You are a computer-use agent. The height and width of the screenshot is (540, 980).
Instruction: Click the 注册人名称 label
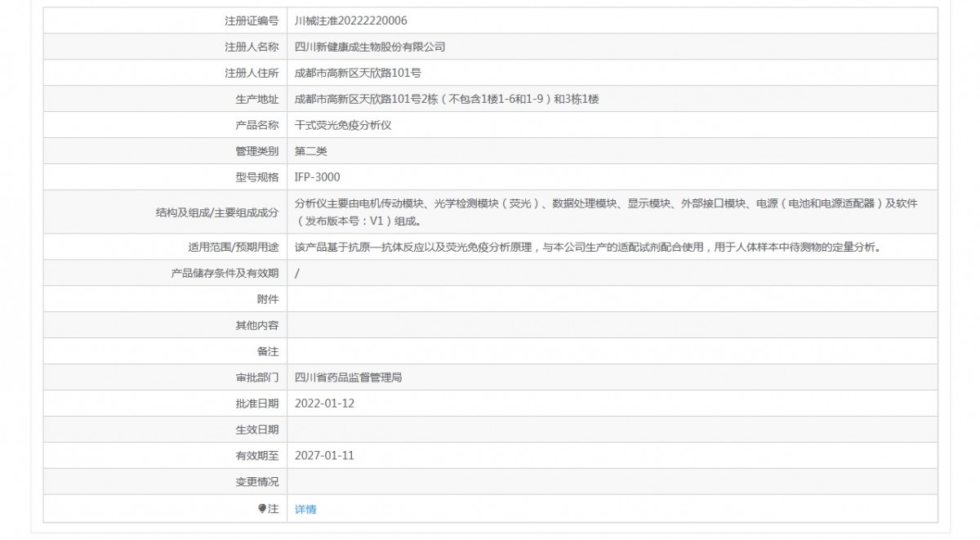tap(252, 47)
